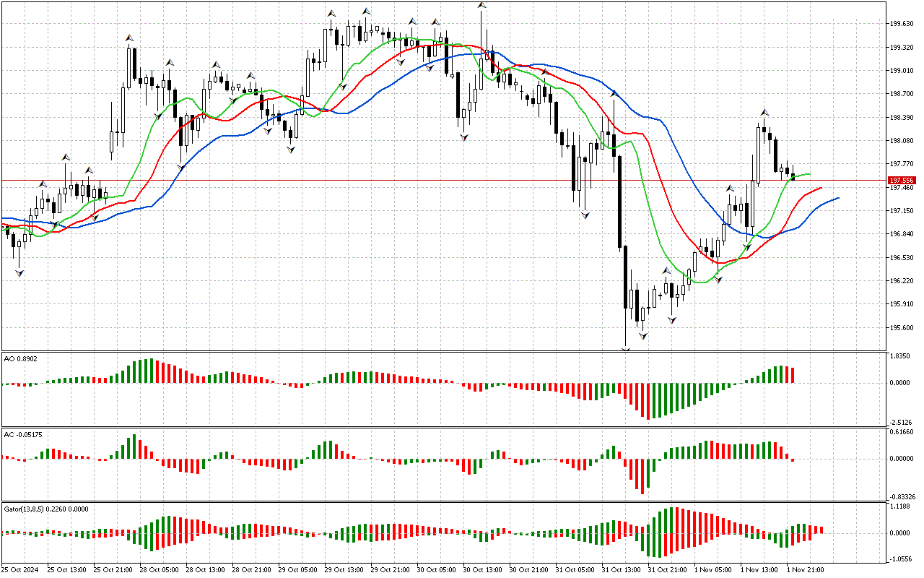Click the 196.530 price axis label
The width and height of the screenshot is (924, 578).
pos(902,258)
